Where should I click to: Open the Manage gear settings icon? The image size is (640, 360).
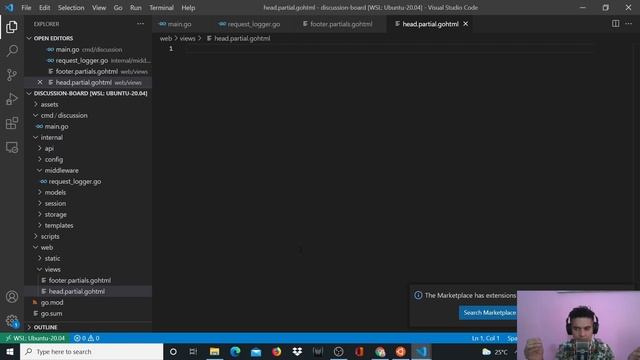click(x=11, y=320)
